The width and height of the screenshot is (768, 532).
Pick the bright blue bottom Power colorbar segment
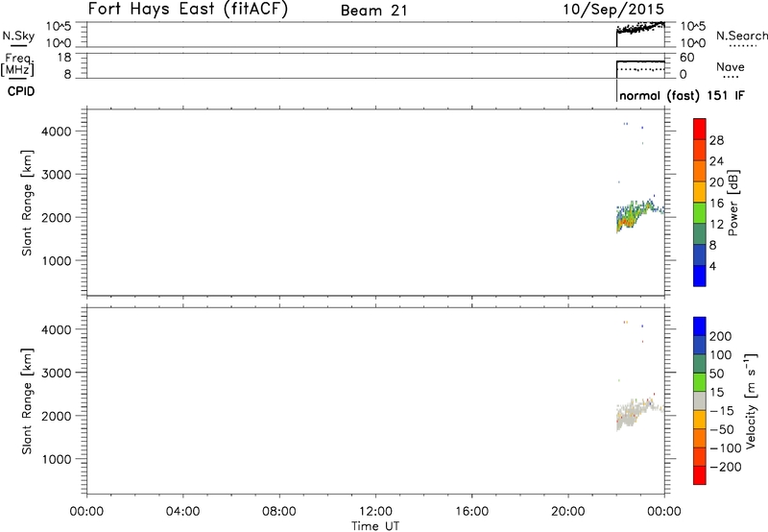[700, 276]
